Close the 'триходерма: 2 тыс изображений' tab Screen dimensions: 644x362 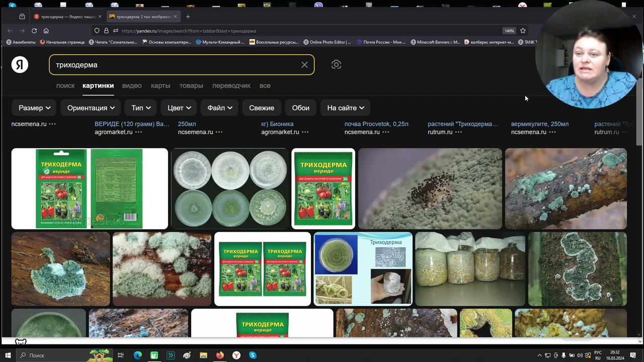pos(175,17)
